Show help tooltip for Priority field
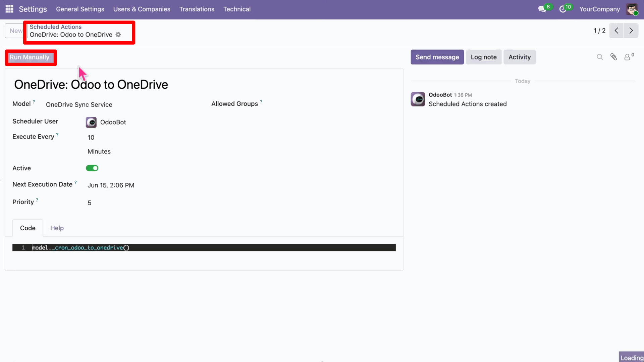This screenshot has height=362, width=644. (x=37, y=200)
